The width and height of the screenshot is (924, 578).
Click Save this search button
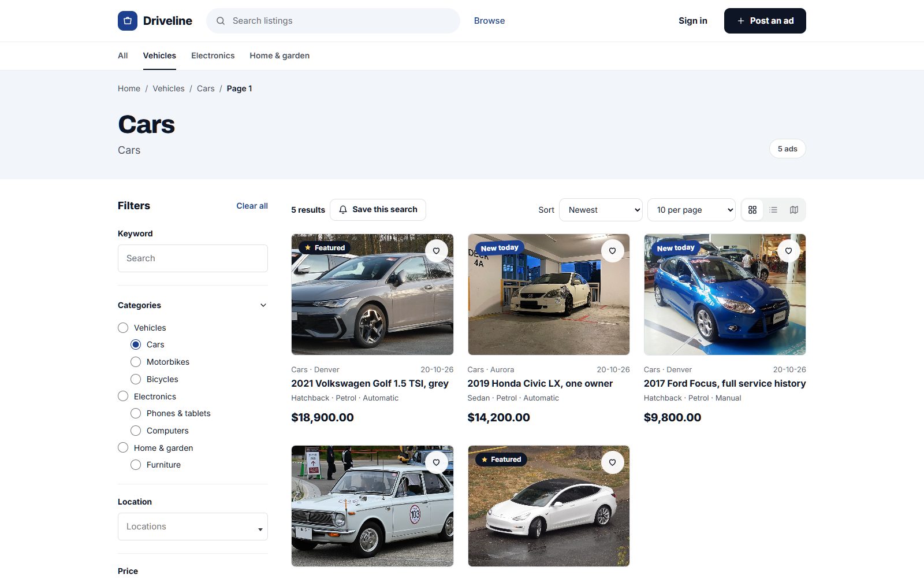[x=378, y=210]
